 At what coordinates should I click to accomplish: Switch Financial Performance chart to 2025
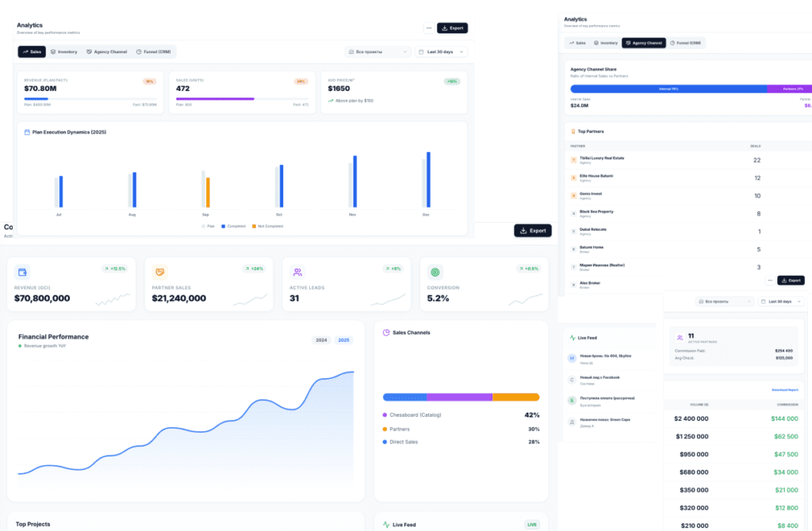[x=343, y=340]
